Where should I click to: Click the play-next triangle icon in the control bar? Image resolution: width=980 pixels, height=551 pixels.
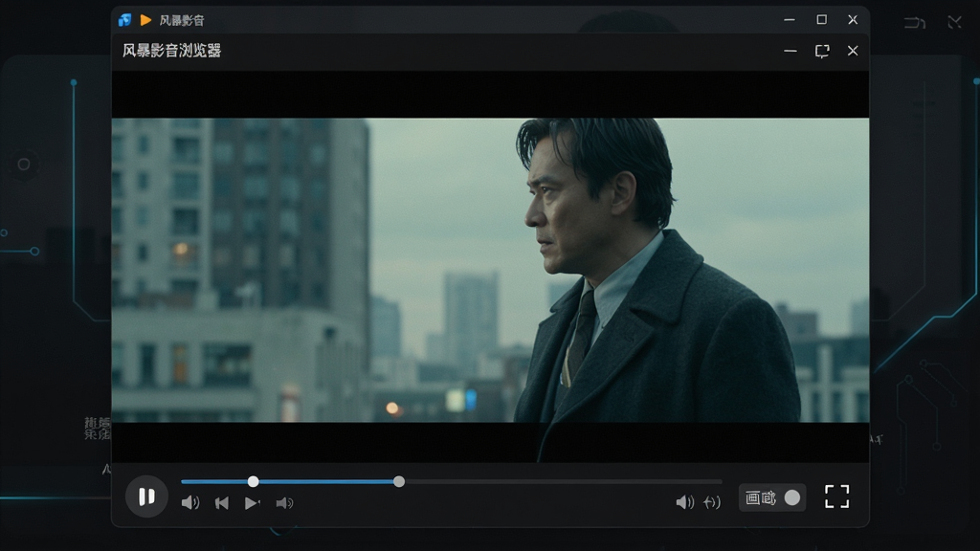(252, 503)
